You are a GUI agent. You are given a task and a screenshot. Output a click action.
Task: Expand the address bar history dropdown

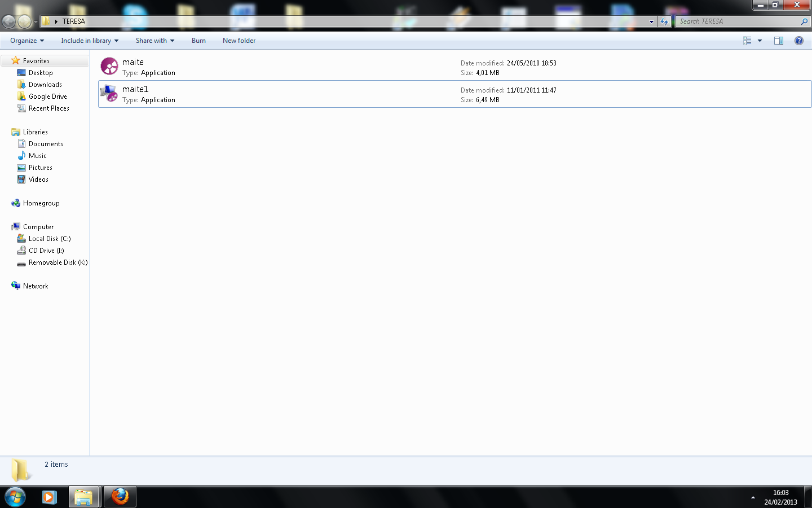651,22
